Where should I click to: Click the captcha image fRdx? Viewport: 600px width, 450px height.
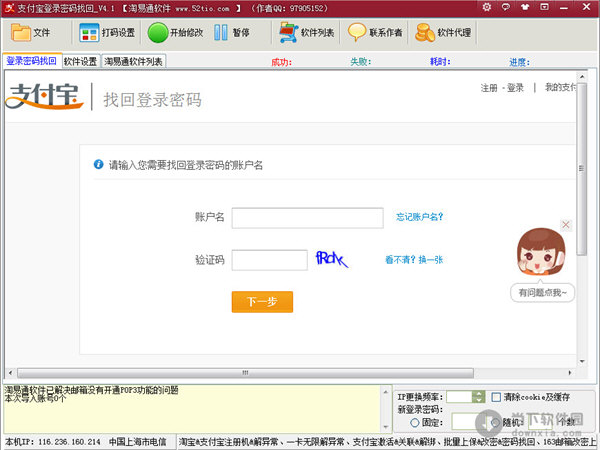(332, 259)
